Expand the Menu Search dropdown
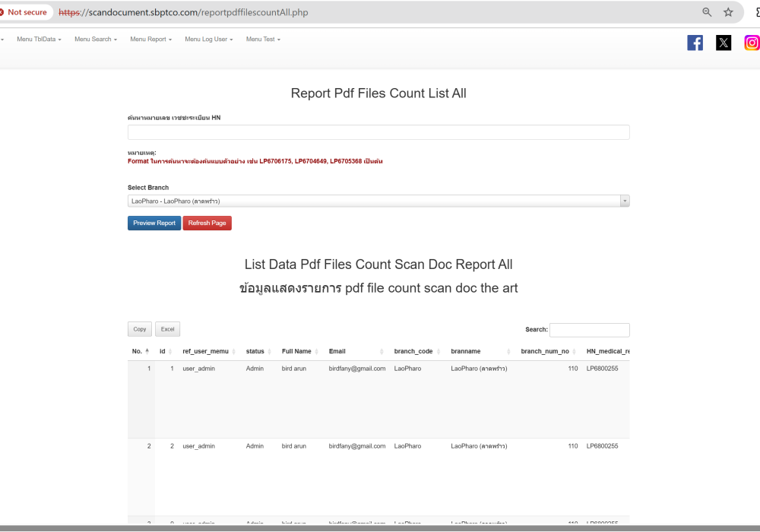Viewport: 760px width, 532px height. (96, 40)
